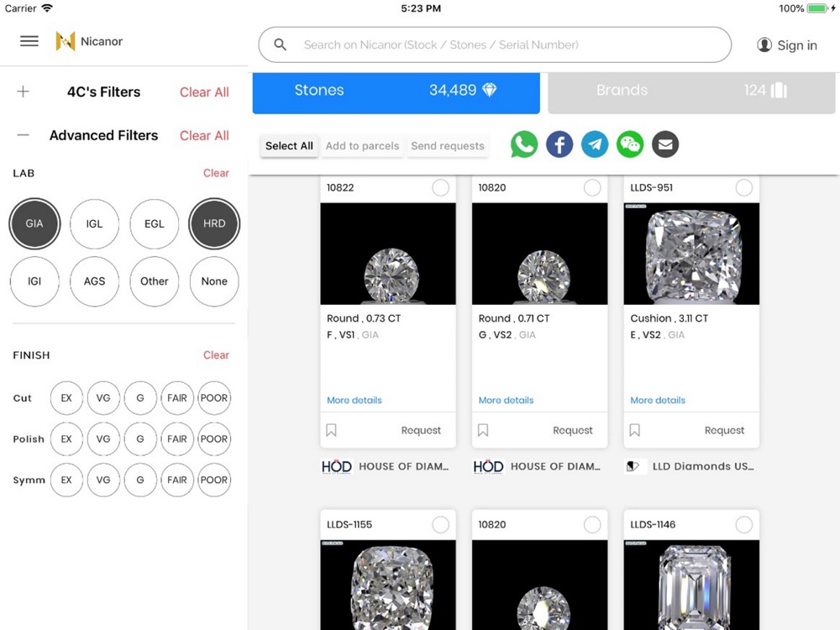Open the hamburger menu

click(29, 41)
